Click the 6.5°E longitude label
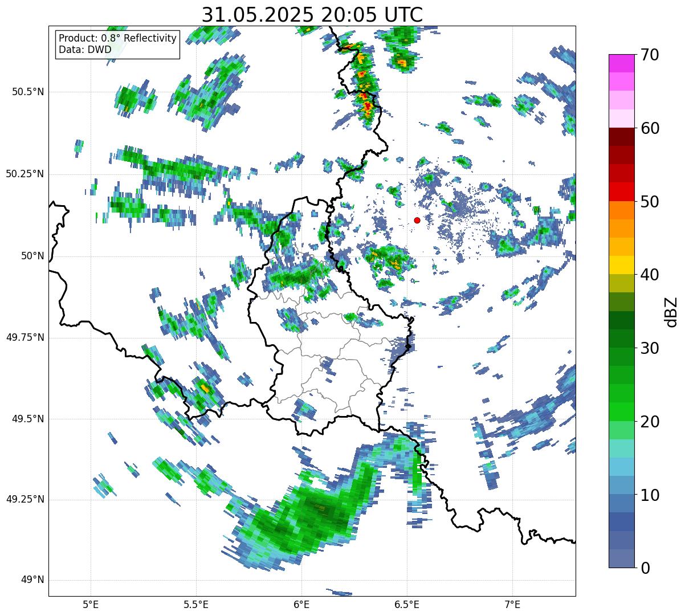This screenshot has width=685, height=616. tap(407, 604)
